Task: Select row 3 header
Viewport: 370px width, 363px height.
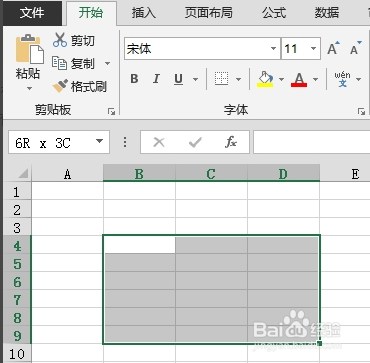Action: 17,228
